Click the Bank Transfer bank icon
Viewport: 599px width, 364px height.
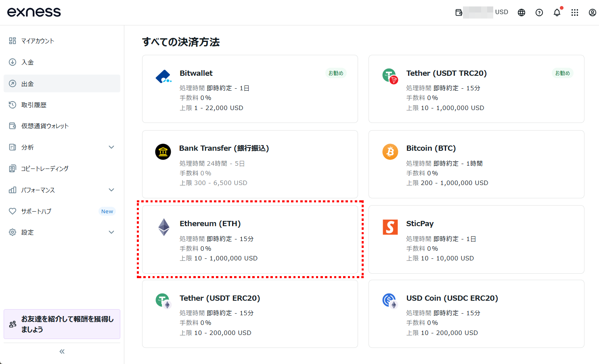click(x=163, y=152)
